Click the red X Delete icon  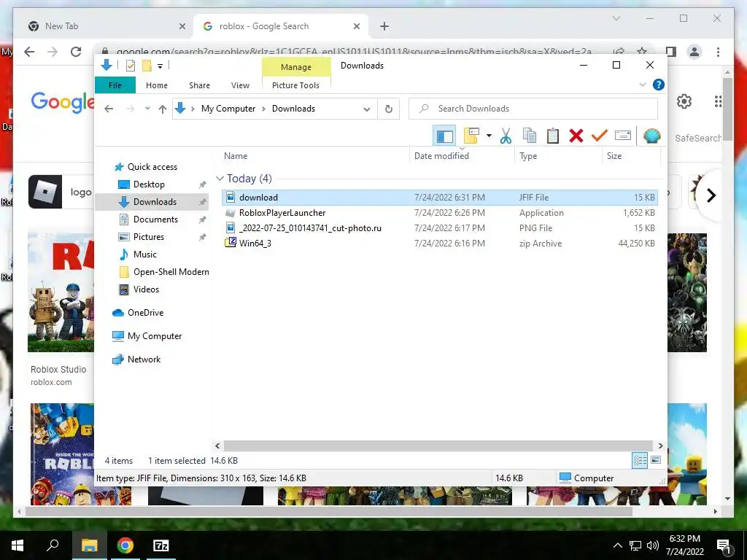click(x=576, y=136)
